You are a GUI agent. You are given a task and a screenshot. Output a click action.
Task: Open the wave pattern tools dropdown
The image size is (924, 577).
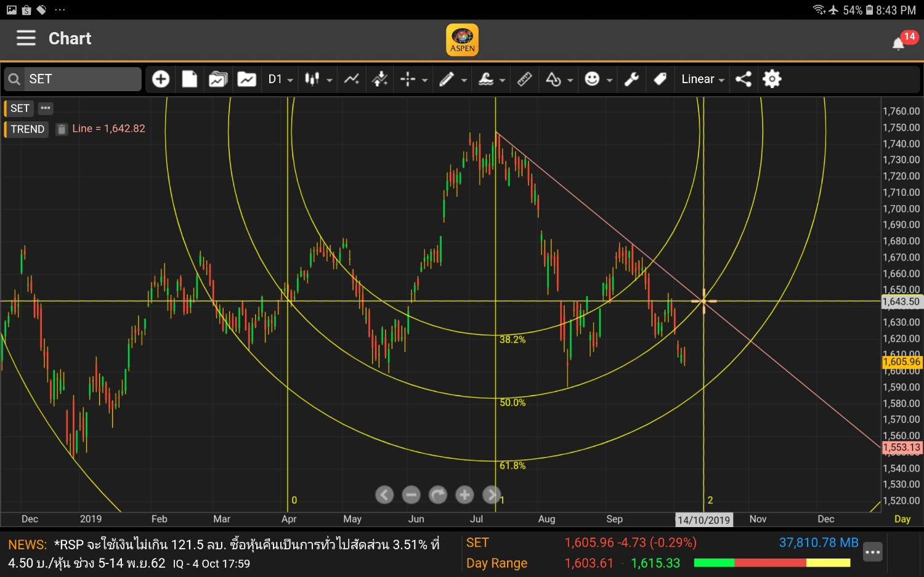point(492,79)
